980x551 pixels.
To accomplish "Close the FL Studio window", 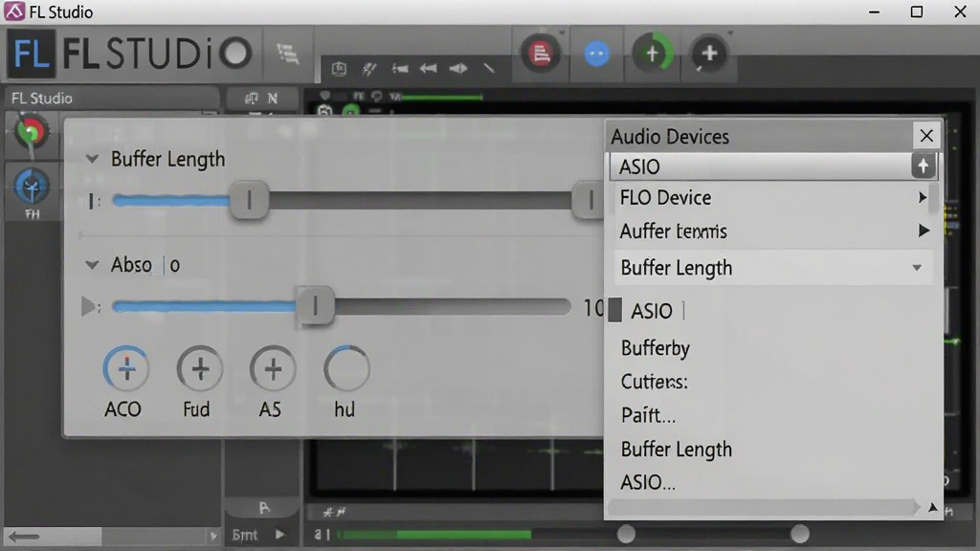I will click(x=961, y=11).
